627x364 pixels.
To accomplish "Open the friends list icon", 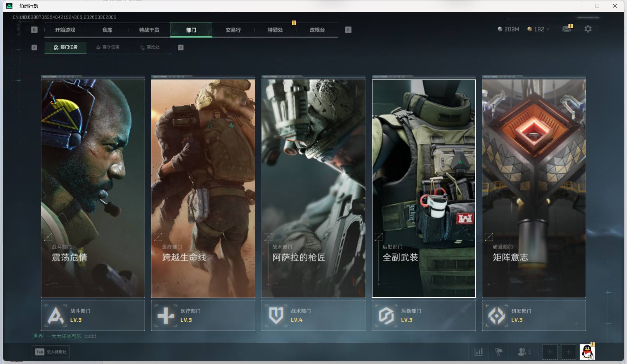I will 522,352.
